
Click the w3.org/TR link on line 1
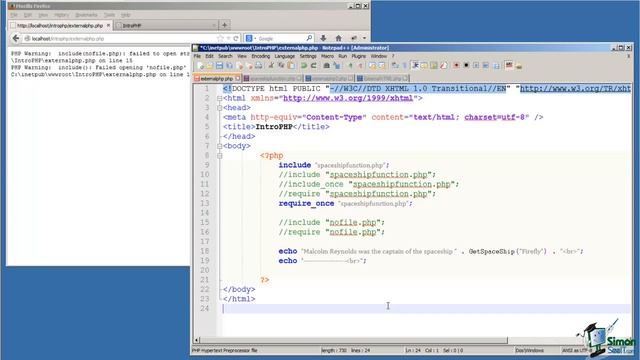(x=575, y=89)
